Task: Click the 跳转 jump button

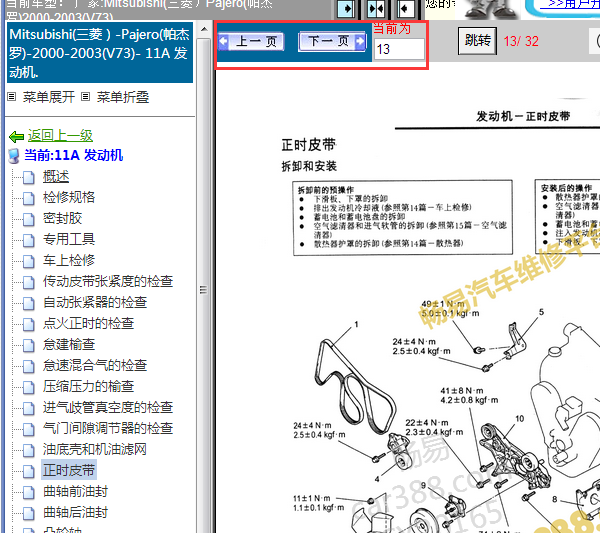Action: coord(478,41)
